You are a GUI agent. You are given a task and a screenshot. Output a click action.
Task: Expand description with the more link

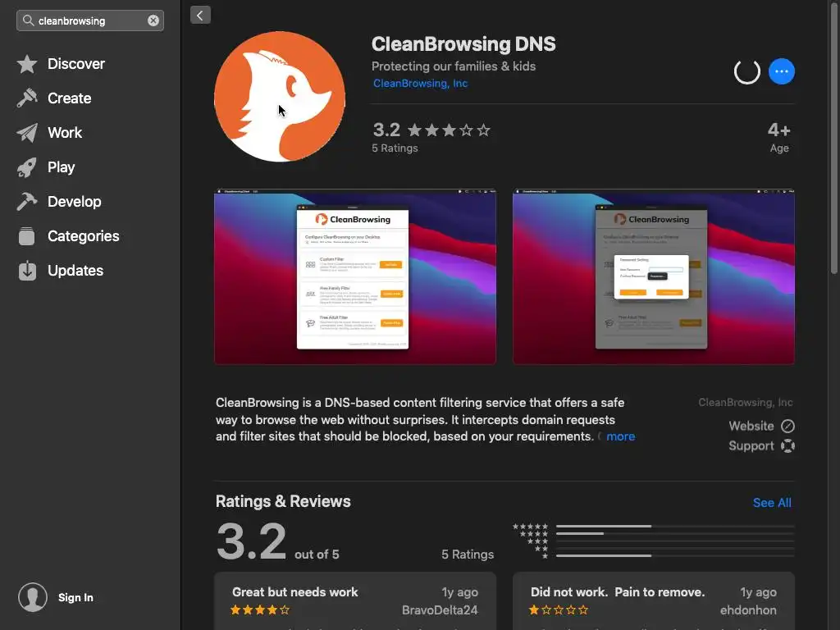pos(620,436)
